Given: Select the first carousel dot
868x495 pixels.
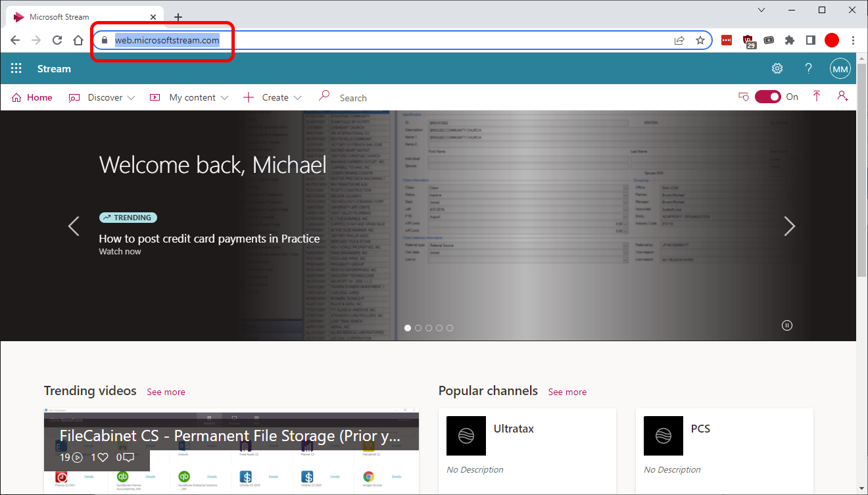Looking at the screenshot, I should pos(408,327).
